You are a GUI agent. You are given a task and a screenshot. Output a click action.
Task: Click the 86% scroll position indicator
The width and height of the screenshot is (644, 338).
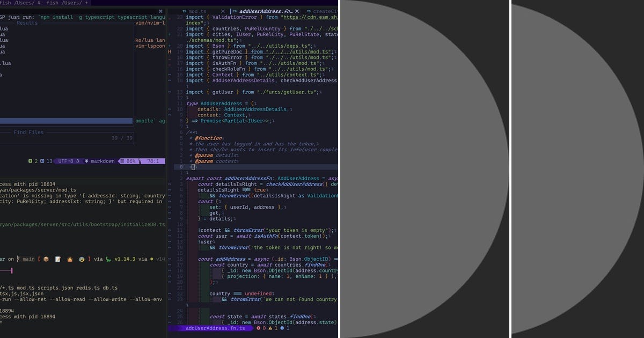coord(130,161)
